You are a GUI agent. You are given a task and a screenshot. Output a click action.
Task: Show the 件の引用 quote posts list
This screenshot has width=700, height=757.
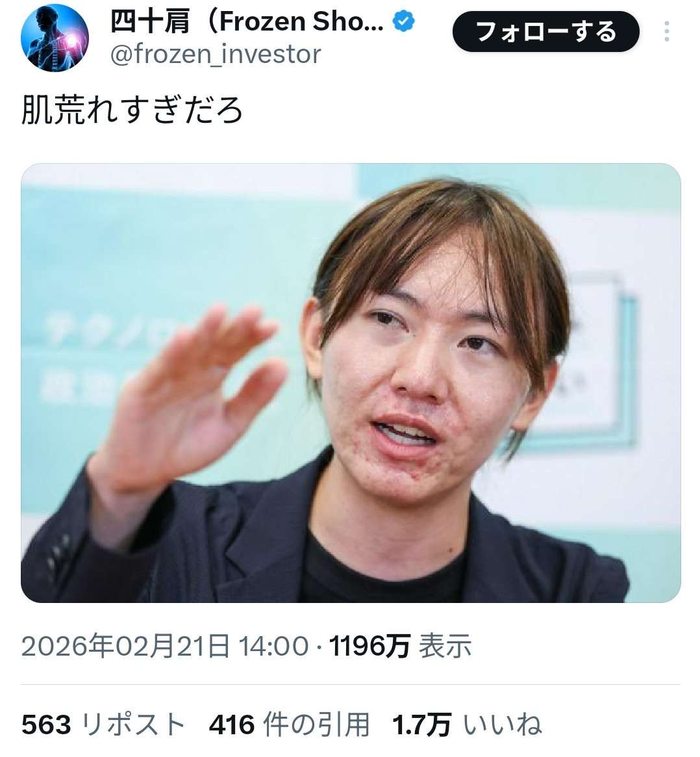pyautogui.click(x=316, y=725)
